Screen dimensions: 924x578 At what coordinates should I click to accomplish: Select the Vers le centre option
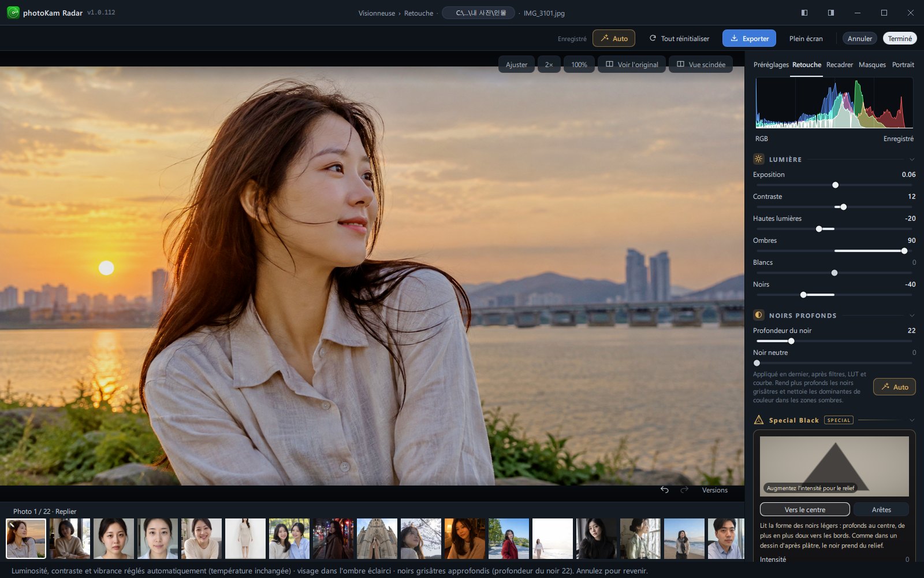point(804,509)
